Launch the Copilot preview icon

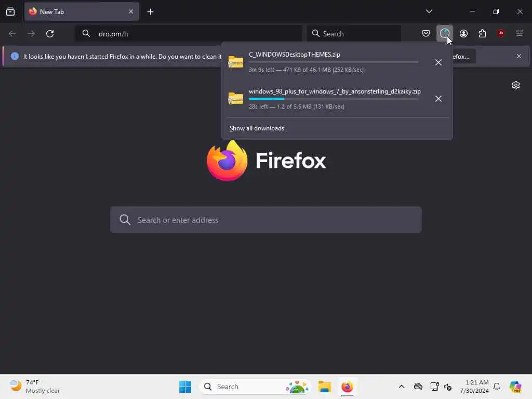click(x=515, y=387)
